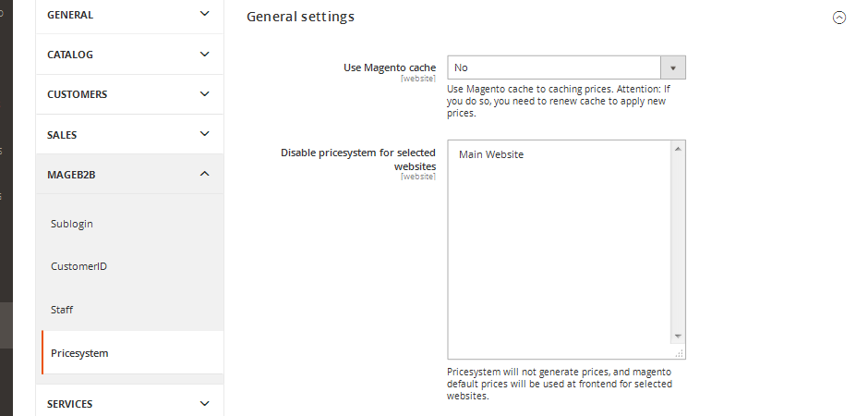Expand the CATALOG chevron in the sidebar
This screenshot has height=416, width=868.
pos(204,54)
